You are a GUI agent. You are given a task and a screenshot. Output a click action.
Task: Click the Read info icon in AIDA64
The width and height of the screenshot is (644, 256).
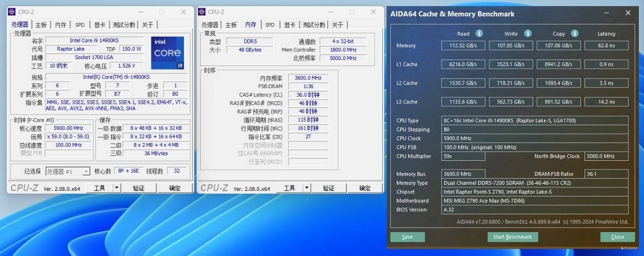[x=479, y=33]
